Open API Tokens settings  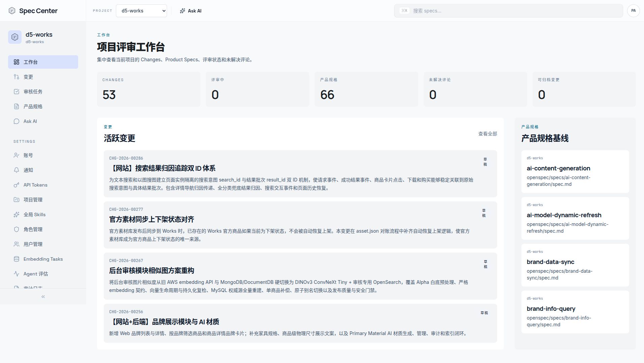coord(43,185)
